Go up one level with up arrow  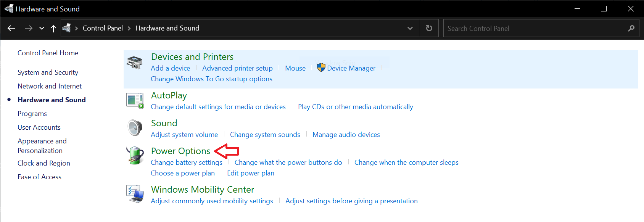(53, 28)
